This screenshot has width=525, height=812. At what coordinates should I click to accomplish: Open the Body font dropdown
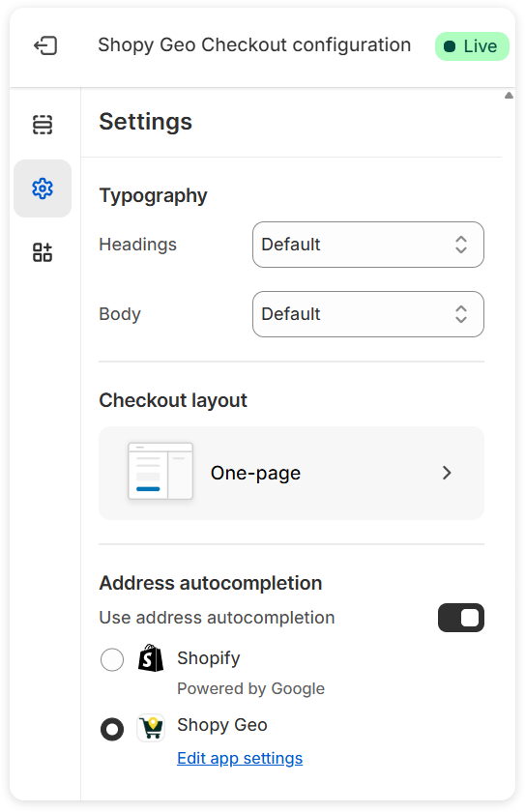point(368,314)
